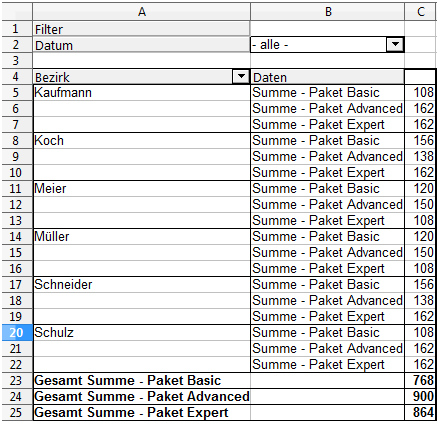The width and height of the screenshot is (439, 423).
Task: Click the Datum field button
Action: 141,45
